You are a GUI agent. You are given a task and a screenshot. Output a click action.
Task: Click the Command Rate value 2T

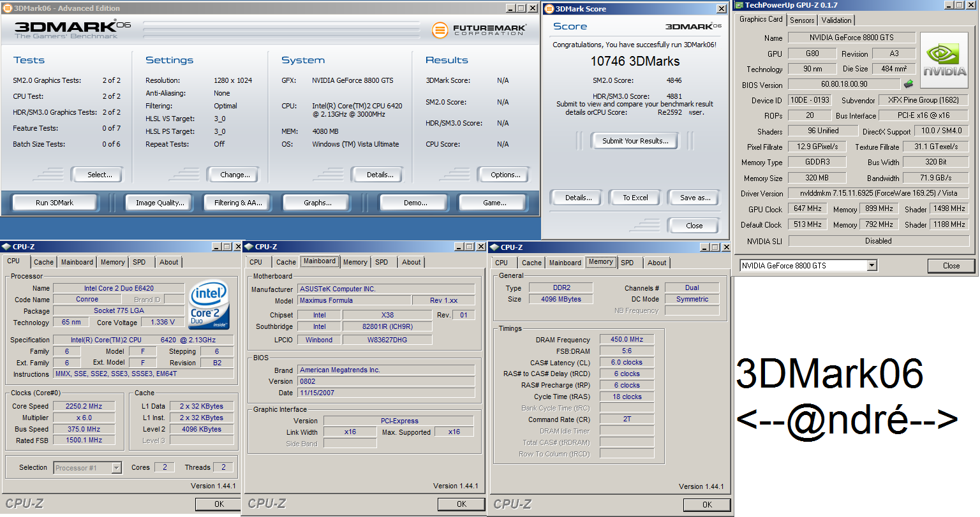627,419
